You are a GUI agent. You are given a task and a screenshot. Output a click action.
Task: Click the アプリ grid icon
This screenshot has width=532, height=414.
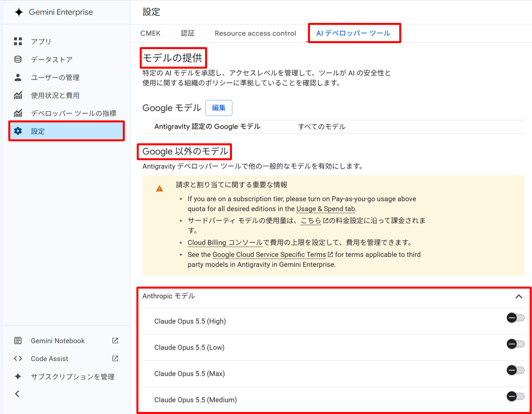[x=18, y=41]
